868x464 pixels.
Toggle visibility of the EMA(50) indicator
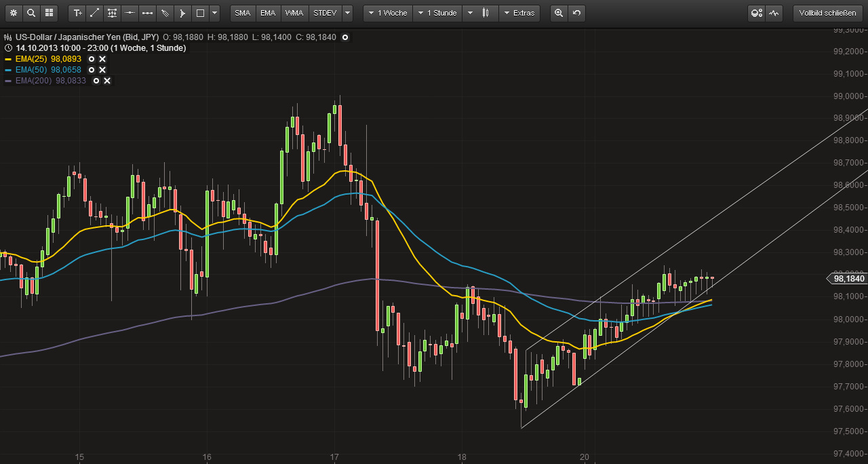[90, 70]
